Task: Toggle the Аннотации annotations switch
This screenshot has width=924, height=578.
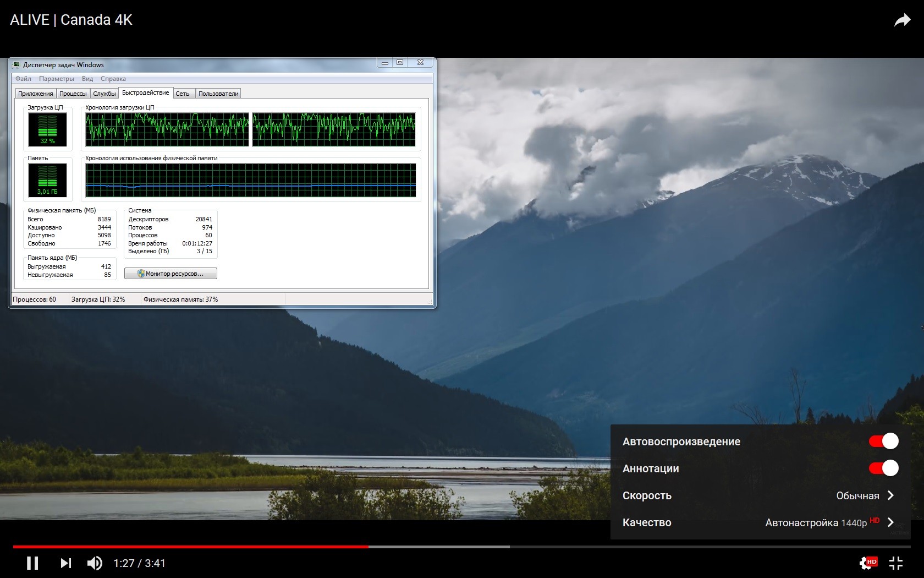Action: point(883,468)
